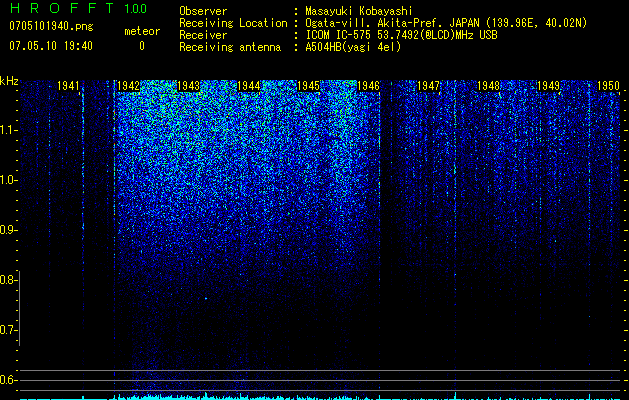Click the file name 0705101940.png
This screenshot has height=400, width=629.
(51, 26)
